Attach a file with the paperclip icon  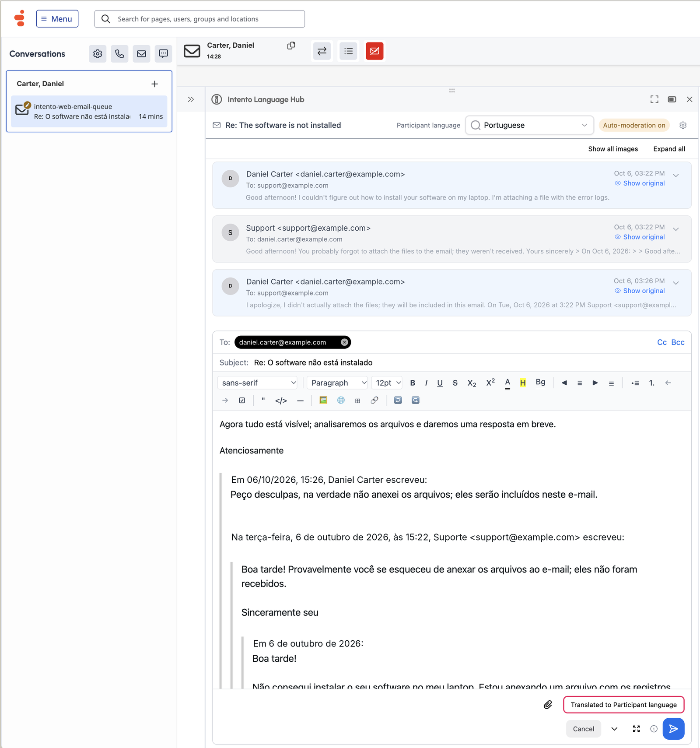click(x=548, y=705)
